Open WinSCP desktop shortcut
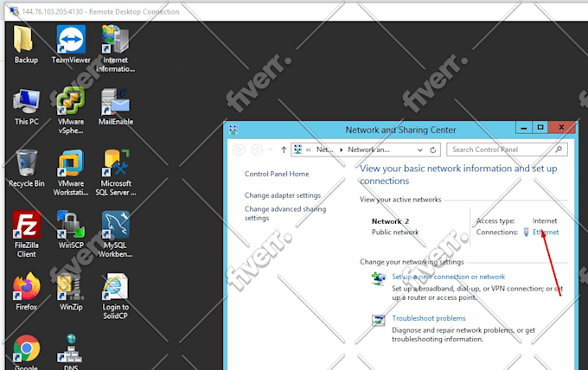This screenshot has height=370, width=588. click(x=71, y=230)
